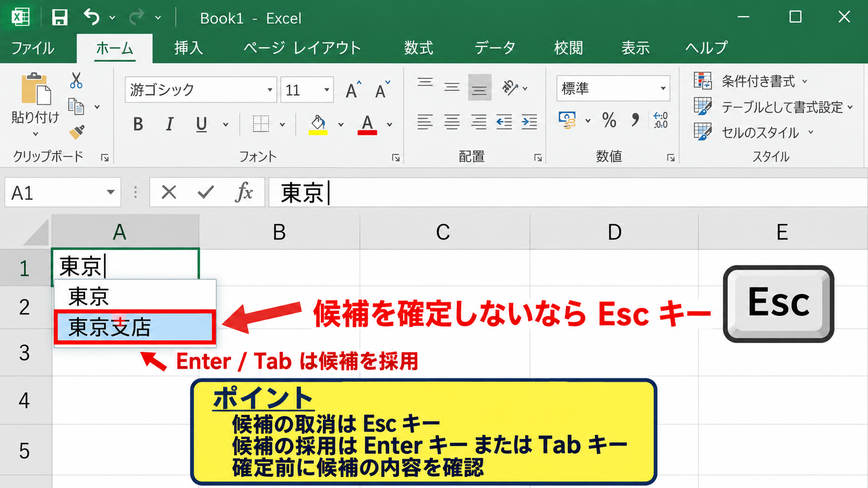This screenshot has height=488, width=868.
Task: Increase font size with large A icon
Action: pyautogui.click(x=353, y=90)
